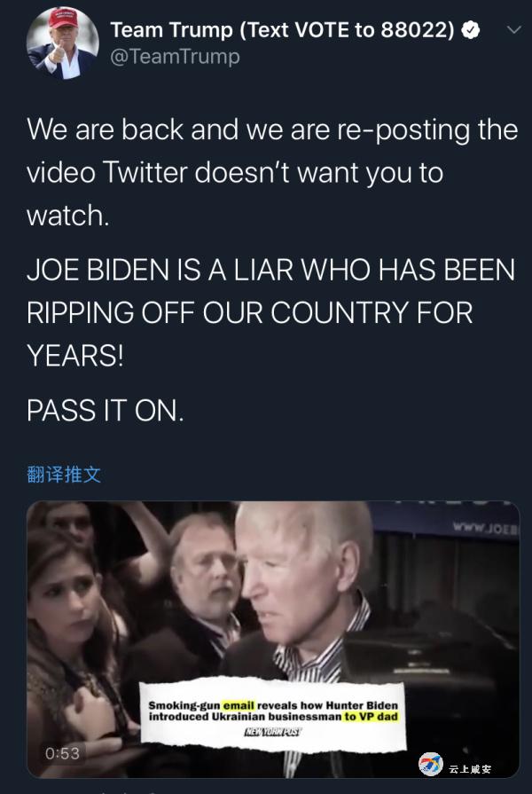Image resolution: width=532 pixels, height=794 pixels.
Task: Click the word watch. in tweet text
Action: pyautogui.click(x=67, y=216)
